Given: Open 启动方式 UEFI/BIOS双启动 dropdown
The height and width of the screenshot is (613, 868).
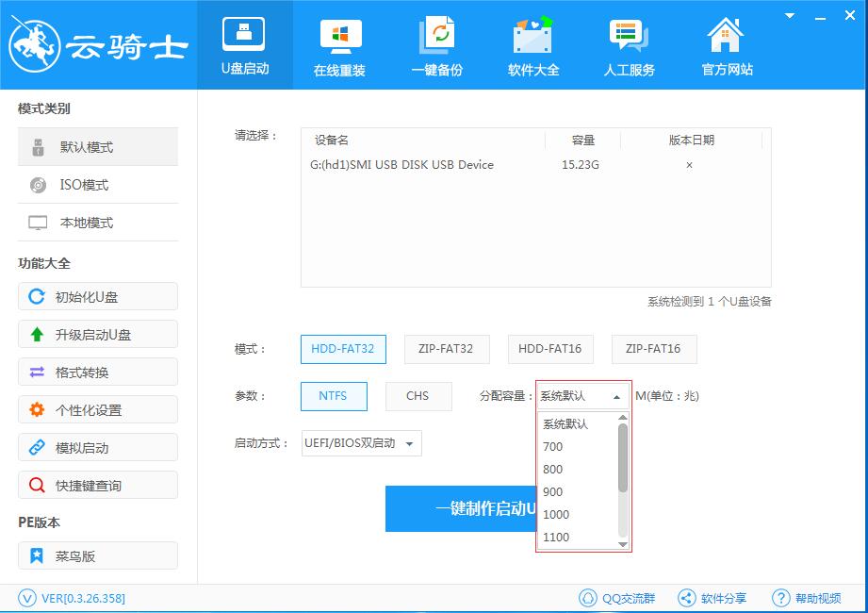Looking at the screenshot, I should pos(362,443).
